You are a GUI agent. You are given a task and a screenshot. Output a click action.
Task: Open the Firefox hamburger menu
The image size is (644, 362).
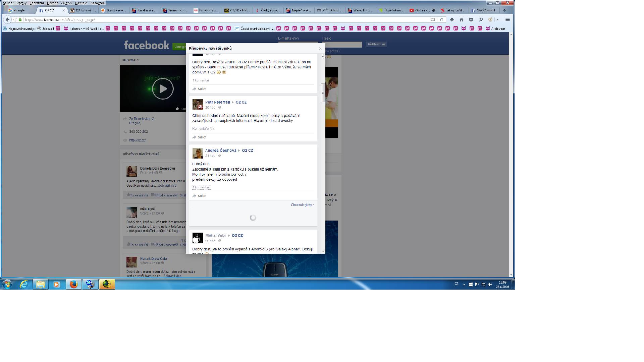tap(507, 20)
